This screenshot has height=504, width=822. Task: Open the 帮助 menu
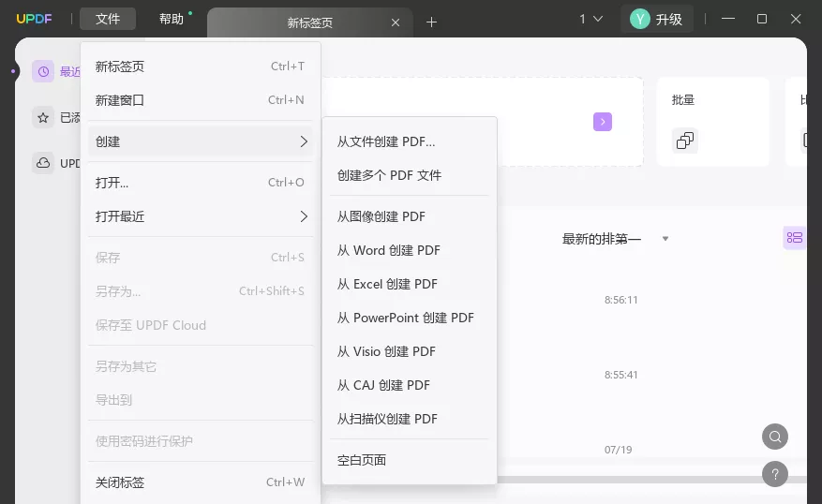coord(172,19)
